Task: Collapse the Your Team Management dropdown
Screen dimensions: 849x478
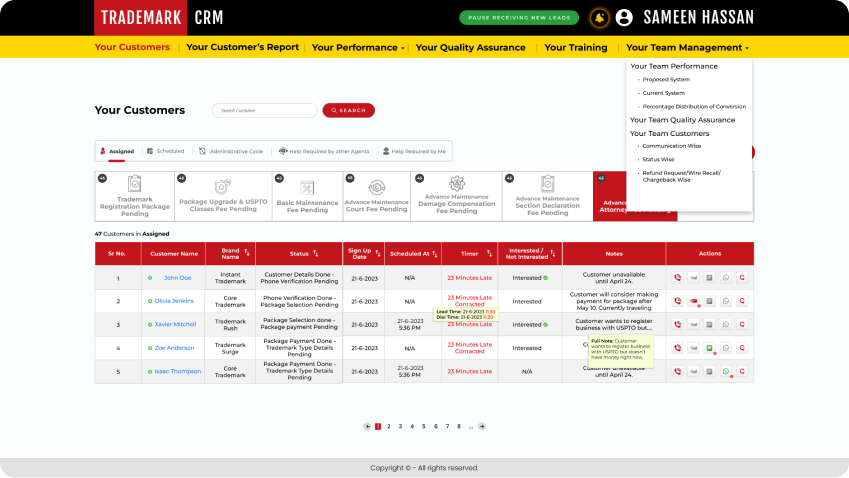Action: pyautogui.click(x=687, y=47)
